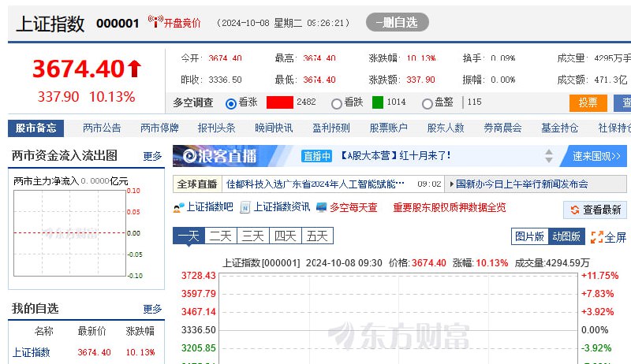Open the 股票账户 tab
This screenshot has width=631, height=364.
(388, 128)
